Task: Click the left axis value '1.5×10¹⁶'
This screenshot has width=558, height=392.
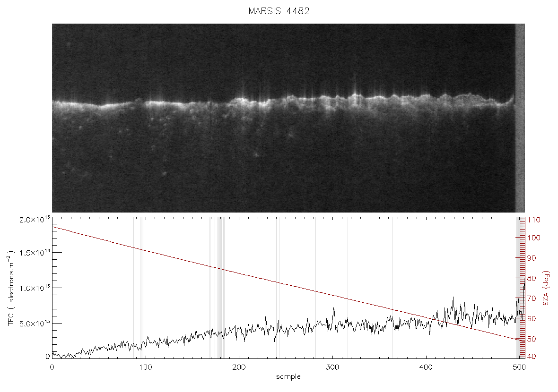Action: (35, 252)
